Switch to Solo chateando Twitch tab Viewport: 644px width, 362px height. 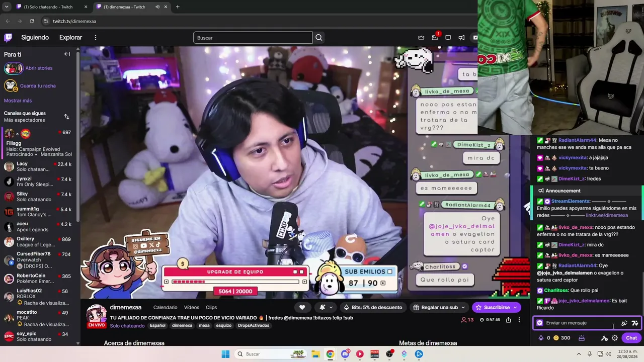click(x=52, y=7)
